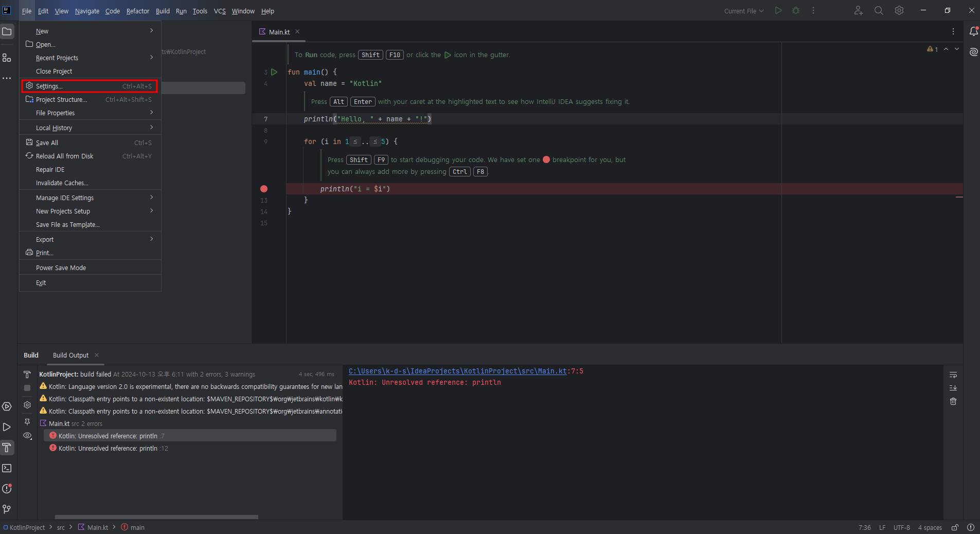Screen dimensions: 980x534
Task: Expand the Export submenu
Action: point(91,239)
